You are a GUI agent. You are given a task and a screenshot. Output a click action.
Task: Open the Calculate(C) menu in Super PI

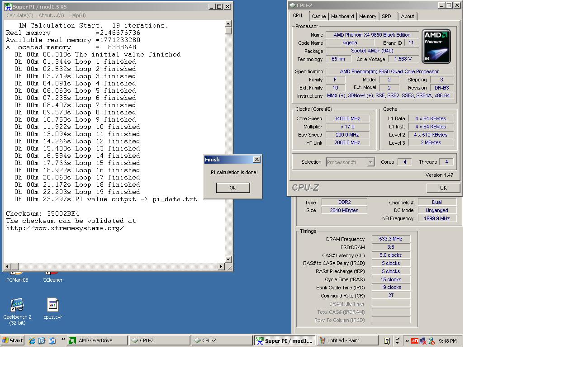(19, 15)
